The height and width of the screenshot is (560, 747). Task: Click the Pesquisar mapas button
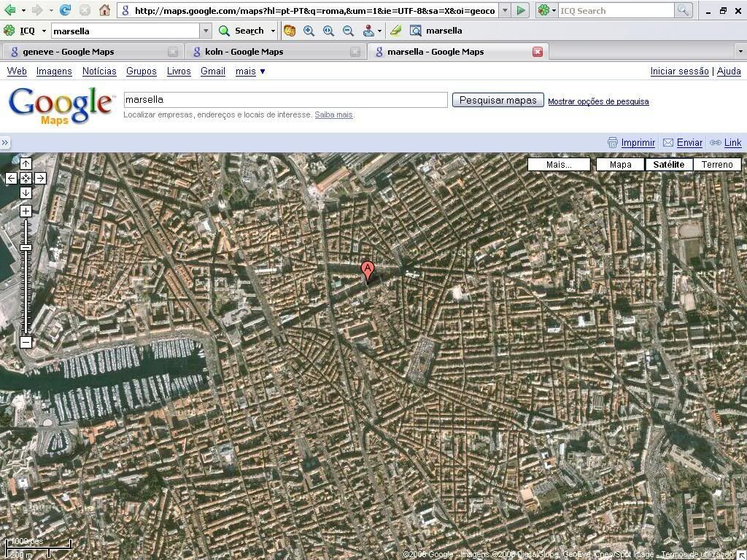coord(498,100)
